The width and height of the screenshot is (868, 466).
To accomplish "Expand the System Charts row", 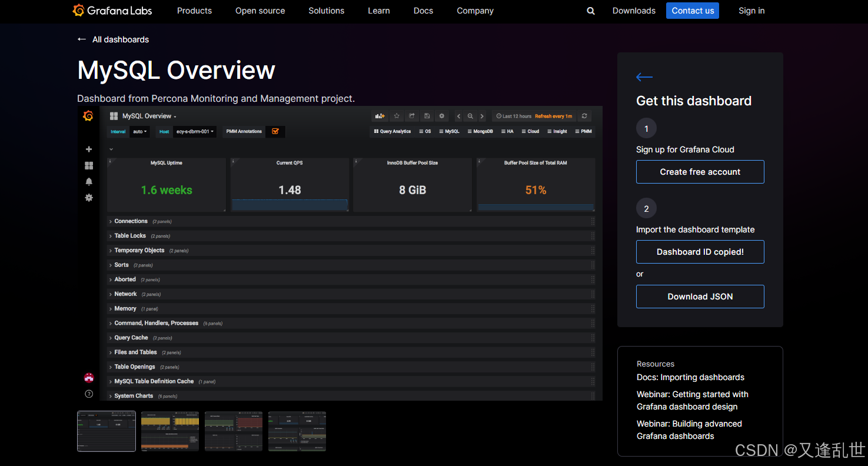I will [x=351, y=396].
